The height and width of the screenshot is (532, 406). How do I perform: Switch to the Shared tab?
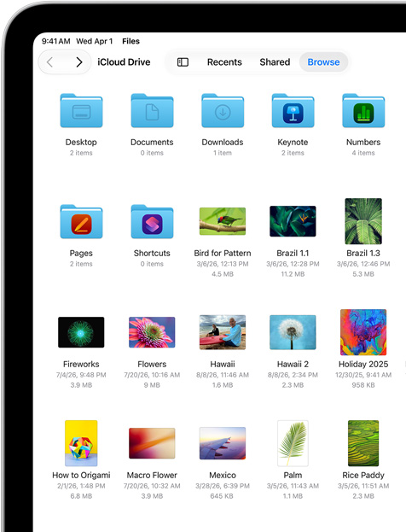tap(275, 62)
